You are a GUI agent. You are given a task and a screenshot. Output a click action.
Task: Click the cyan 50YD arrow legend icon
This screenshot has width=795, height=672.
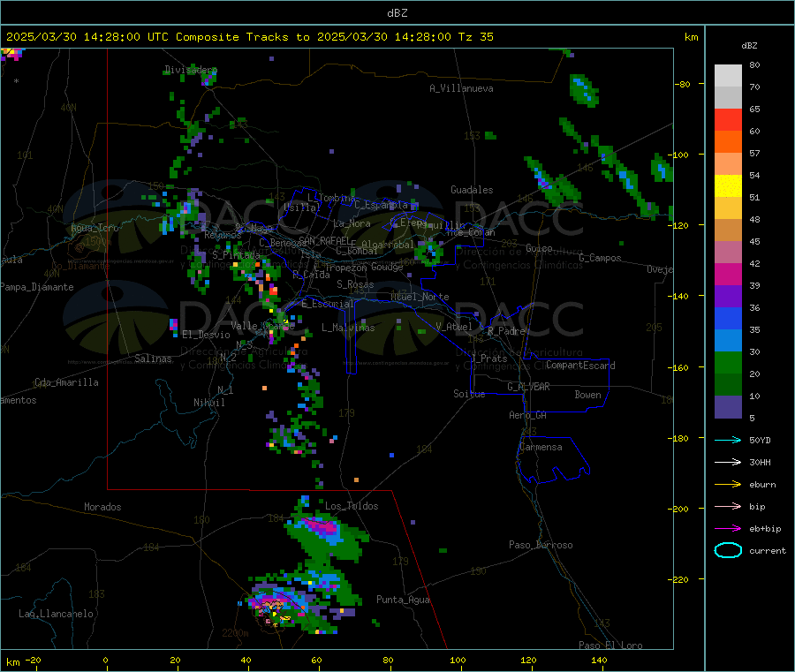point(728,440)
